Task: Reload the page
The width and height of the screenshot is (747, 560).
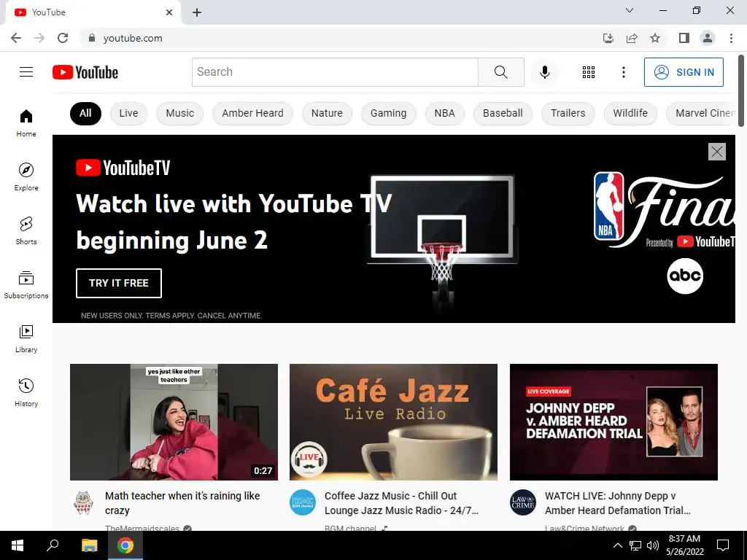Action: (x=63, y=38)
